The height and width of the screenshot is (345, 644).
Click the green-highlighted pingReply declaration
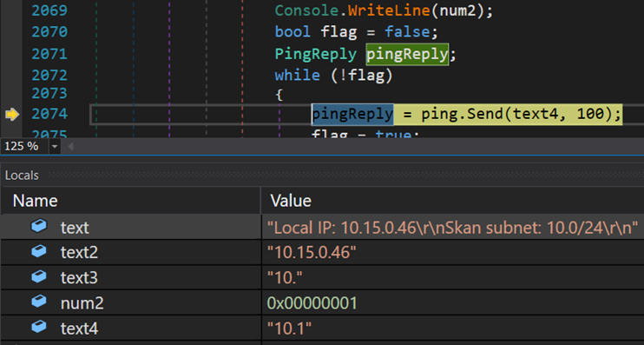(407, 54)
